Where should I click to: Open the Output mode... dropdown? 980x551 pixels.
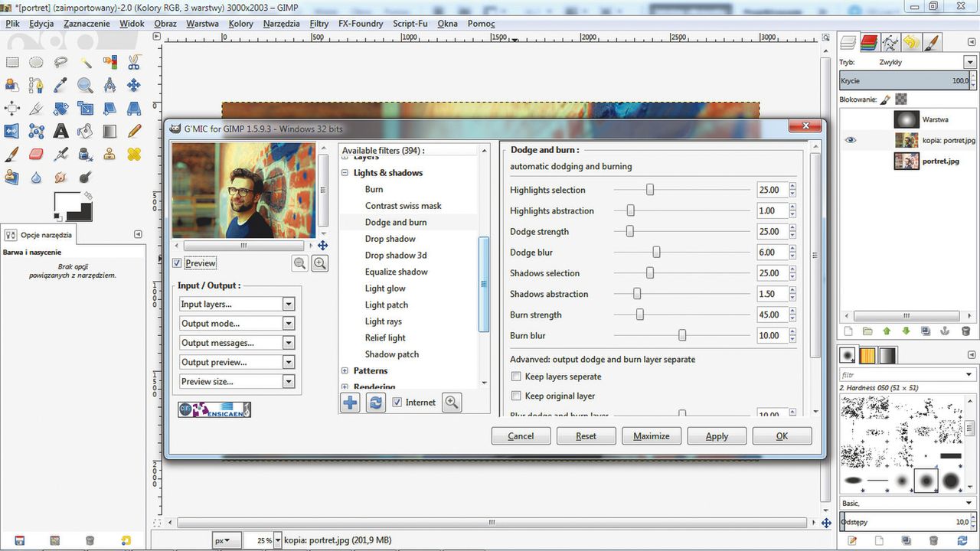coord(237,323)
